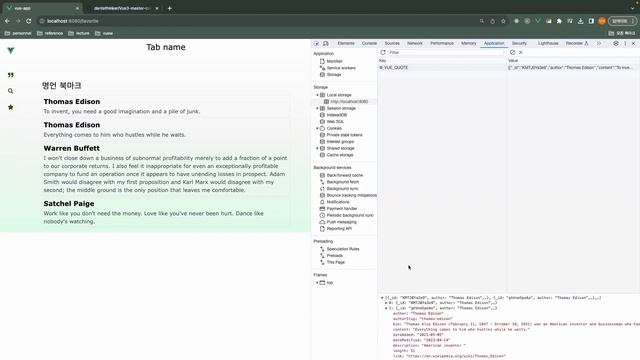Open favorites via star sidebar icon

(x=11, y=107)
